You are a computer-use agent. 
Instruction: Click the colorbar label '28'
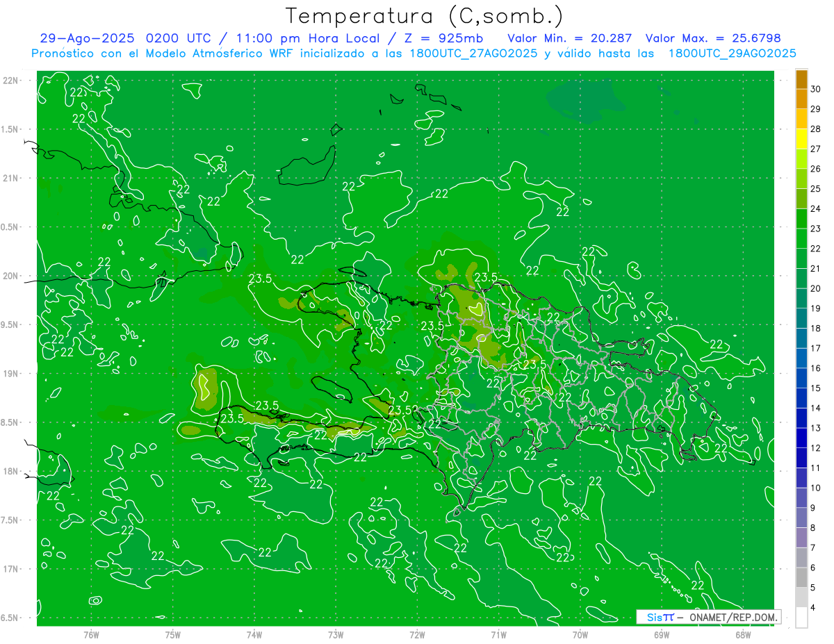816,129
